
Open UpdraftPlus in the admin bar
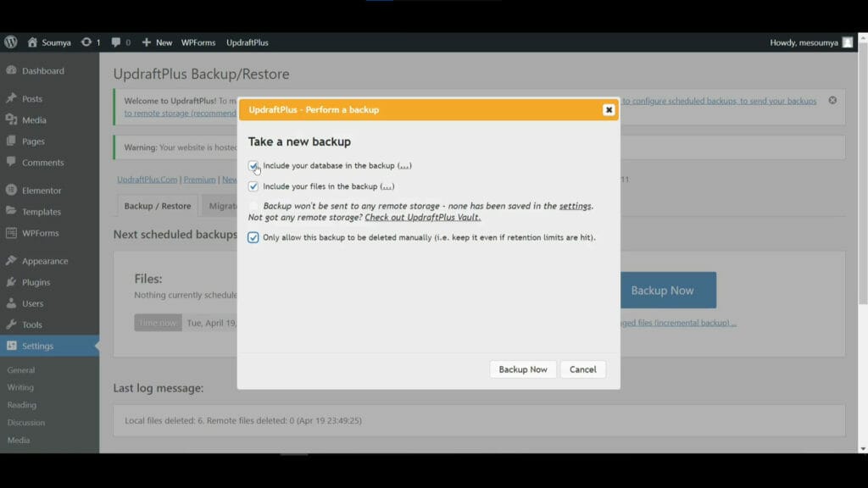247,42
